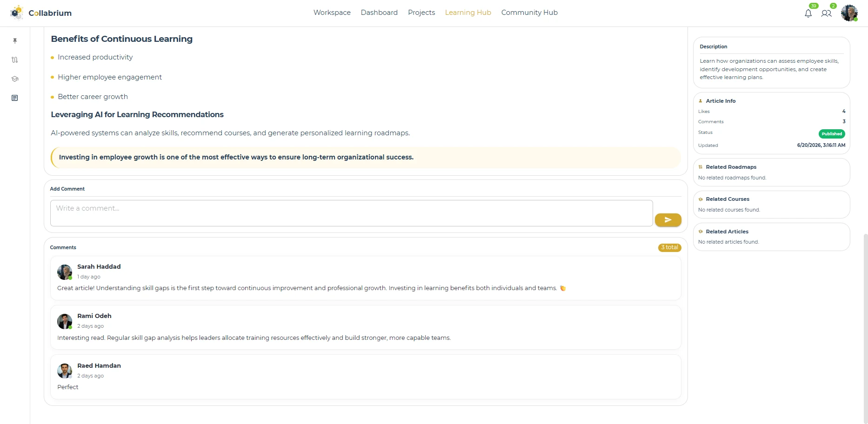Focus the Write a comment field

[x=352, y=213]
